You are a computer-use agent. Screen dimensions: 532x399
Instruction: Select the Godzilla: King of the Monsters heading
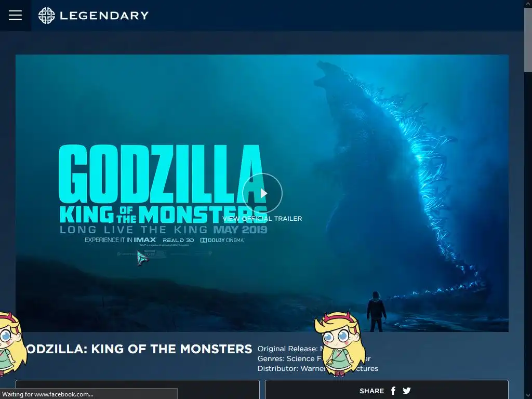(x=139, y=349)
